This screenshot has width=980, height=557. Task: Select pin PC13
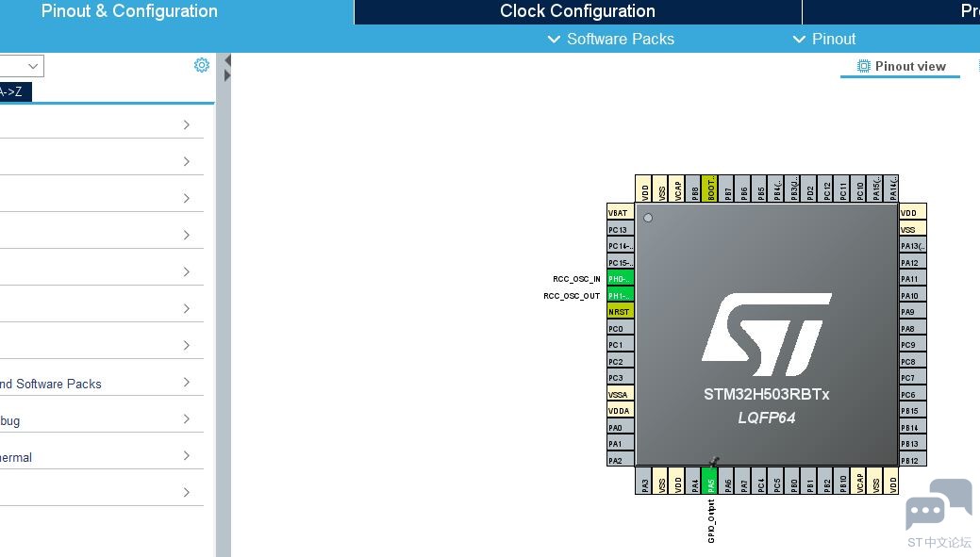(620, 229)
